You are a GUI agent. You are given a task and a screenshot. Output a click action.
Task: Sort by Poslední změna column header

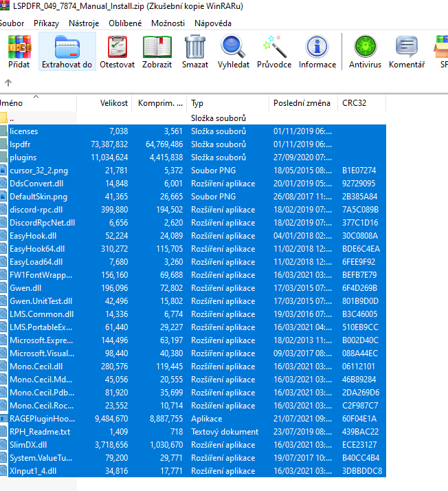[x=304, y=103]
